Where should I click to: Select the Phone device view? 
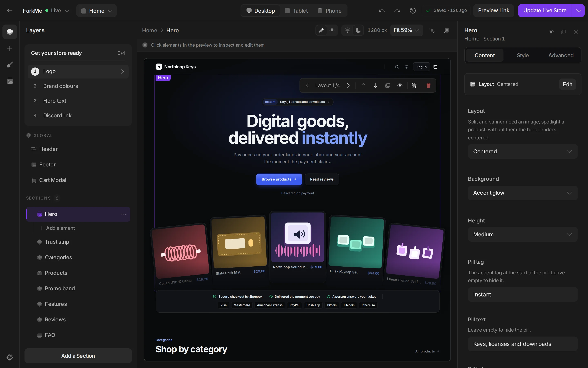tap(330, 11)
